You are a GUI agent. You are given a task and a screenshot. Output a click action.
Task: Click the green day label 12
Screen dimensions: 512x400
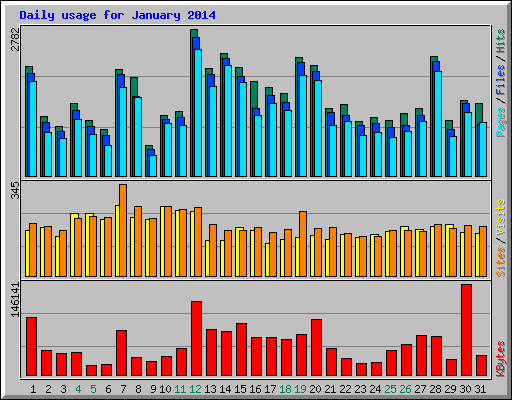pos(195,389)
